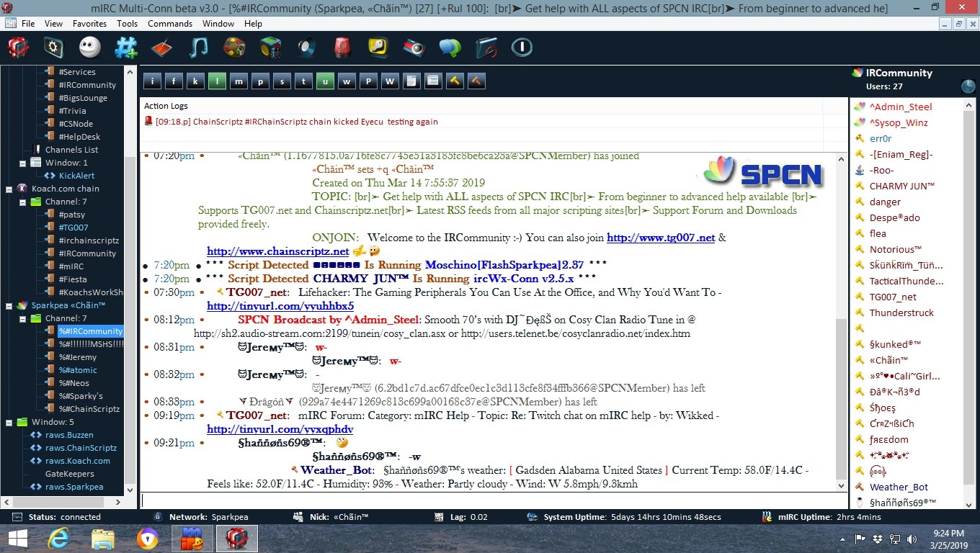Open the http://www.tg007.net link

(x=661, y=238)
